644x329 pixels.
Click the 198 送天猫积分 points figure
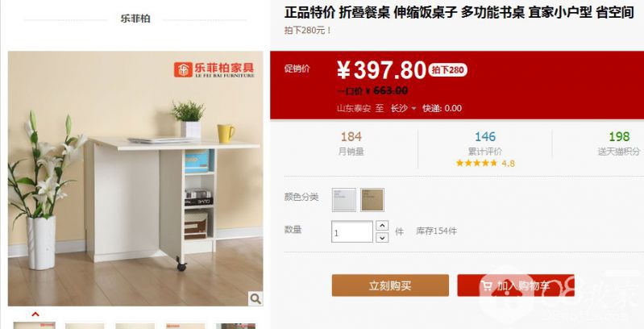point(619,144)
